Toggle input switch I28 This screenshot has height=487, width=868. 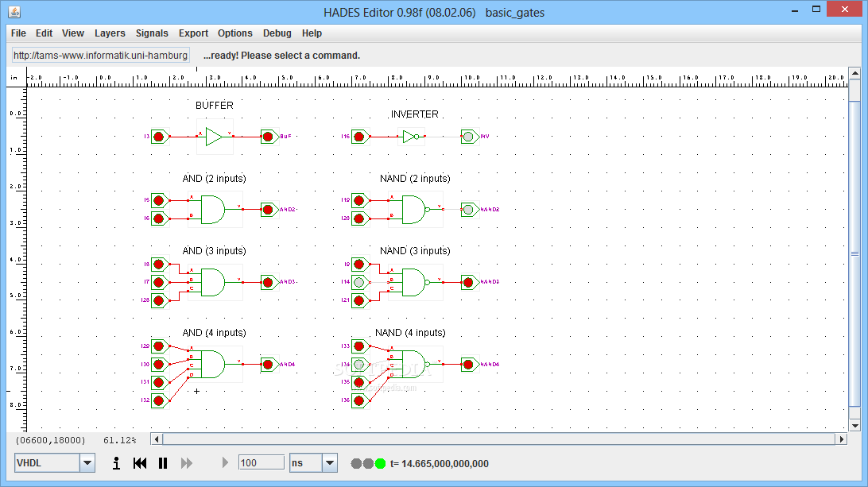[160, 300]
